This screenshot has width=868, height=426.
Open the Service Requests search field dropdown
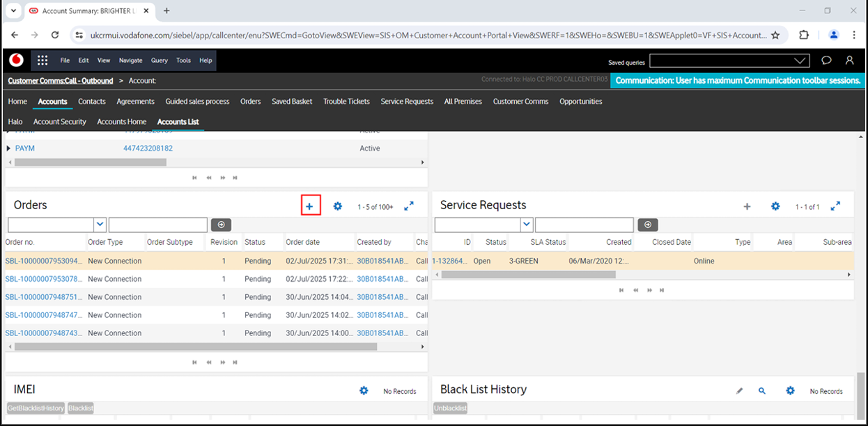[527, 225]
